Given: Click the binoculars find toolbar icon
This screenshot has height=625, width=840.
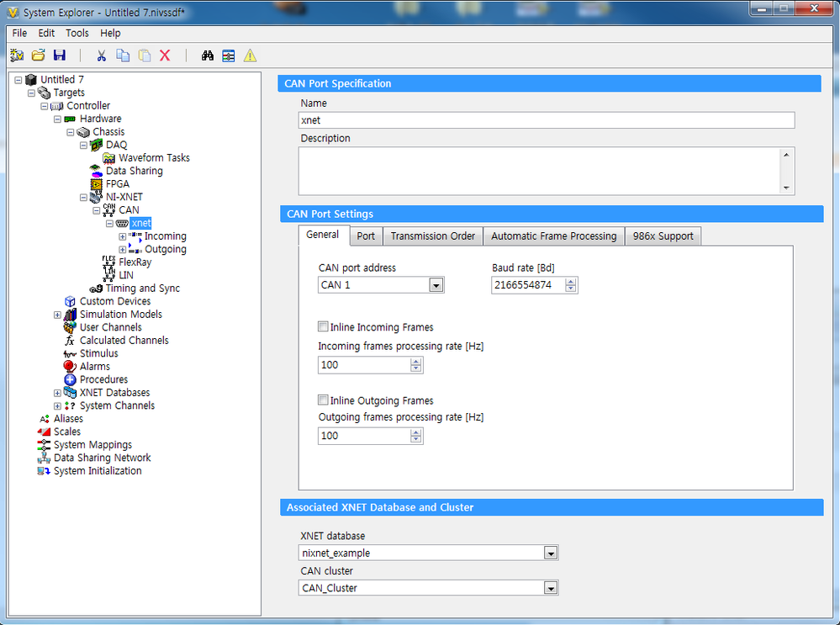Looking at the screenshot, I should (x=208, y=56).
